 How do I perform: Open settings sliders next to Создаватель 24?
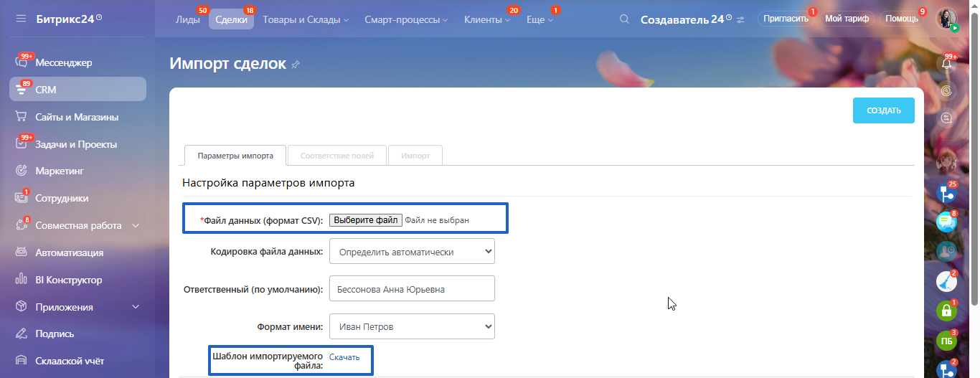(x=740, y=19)
